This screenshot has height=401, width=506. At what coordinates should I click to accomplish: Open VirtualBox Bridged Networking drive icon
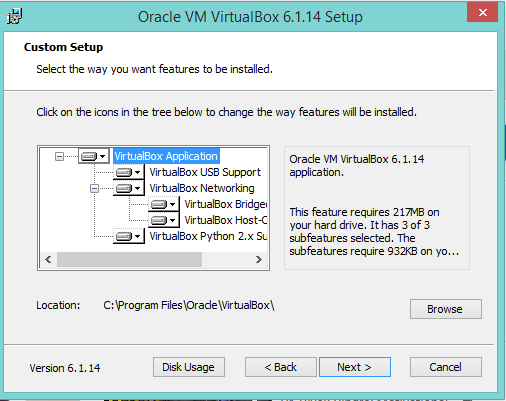[x=164, y=204]
